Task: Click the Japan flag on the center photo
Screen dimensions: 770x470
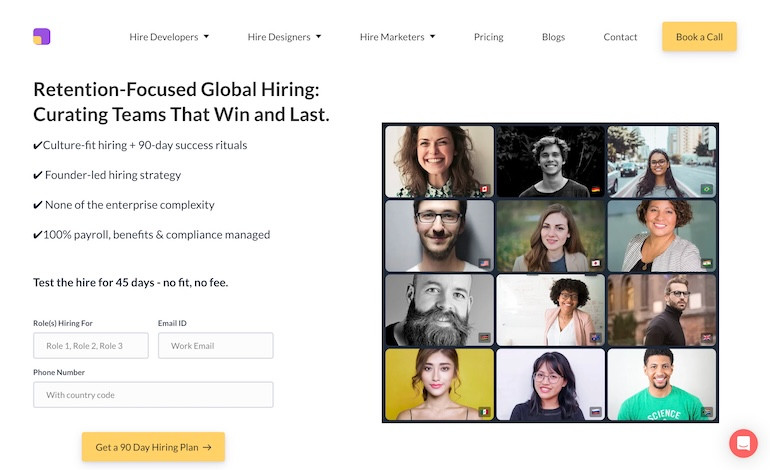Action: [x=595, y=263]
